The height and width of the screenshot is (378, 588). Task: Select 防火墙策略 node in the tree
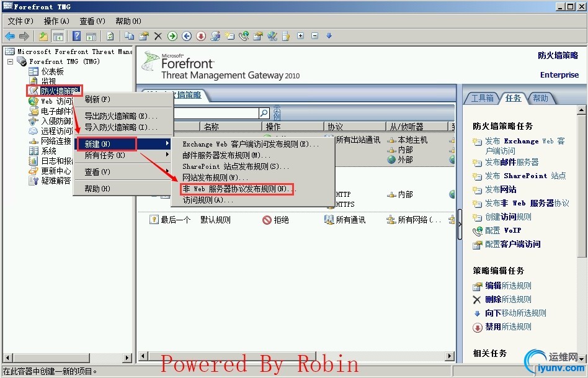[x=60, y=91]
